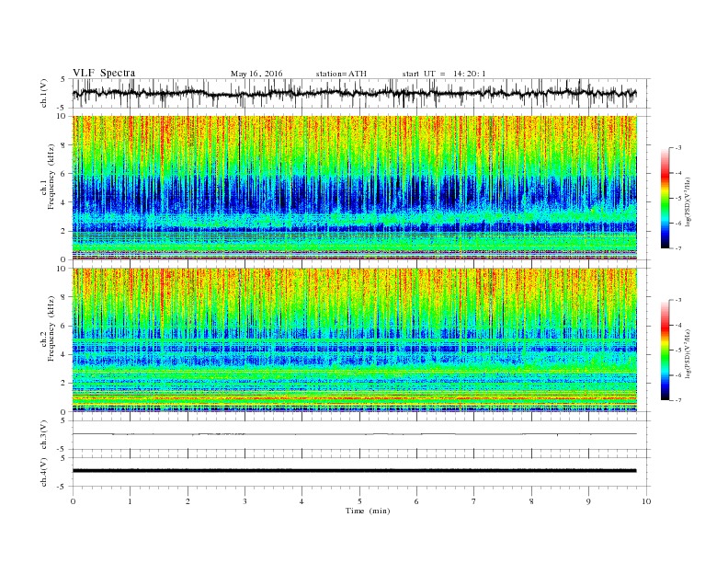Click the "-3" tick on ch.2 colorbar
This screenshot has width=728, height=563.
point(678,300)
